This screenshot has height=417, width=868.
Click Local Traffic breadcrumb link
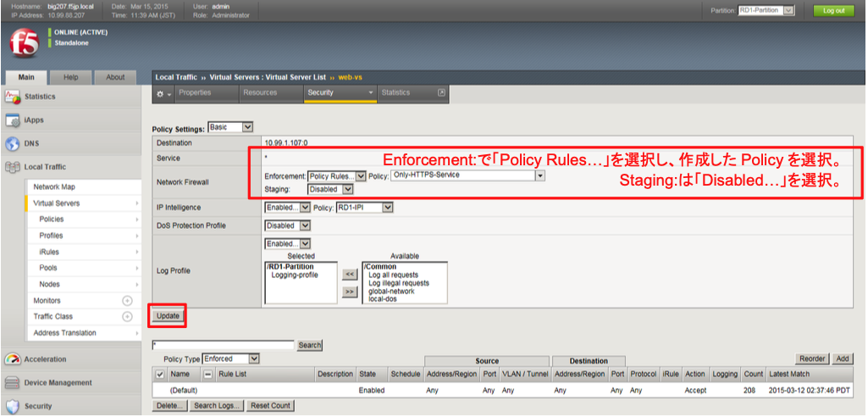pos(176,77)
